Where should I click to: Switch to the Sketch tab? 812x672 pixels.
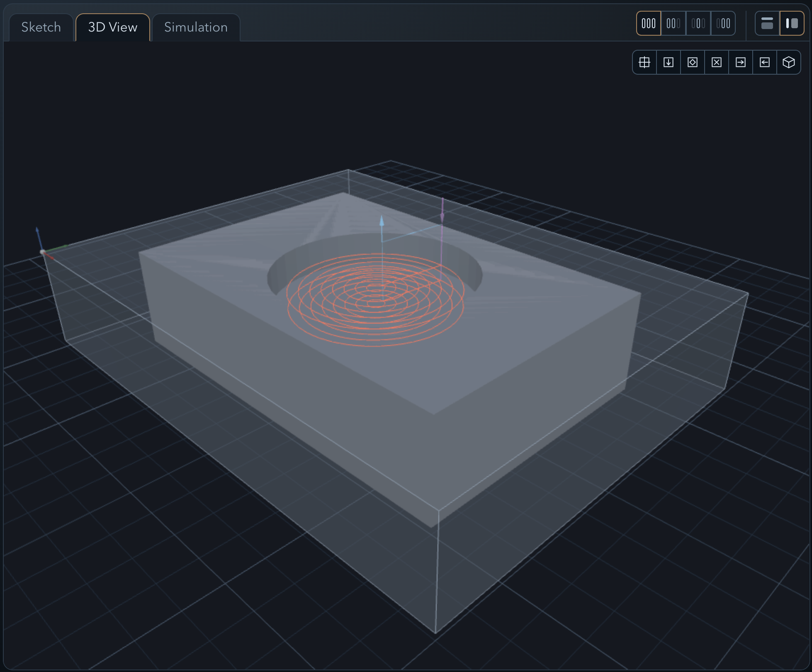click(x=41, y=27)
